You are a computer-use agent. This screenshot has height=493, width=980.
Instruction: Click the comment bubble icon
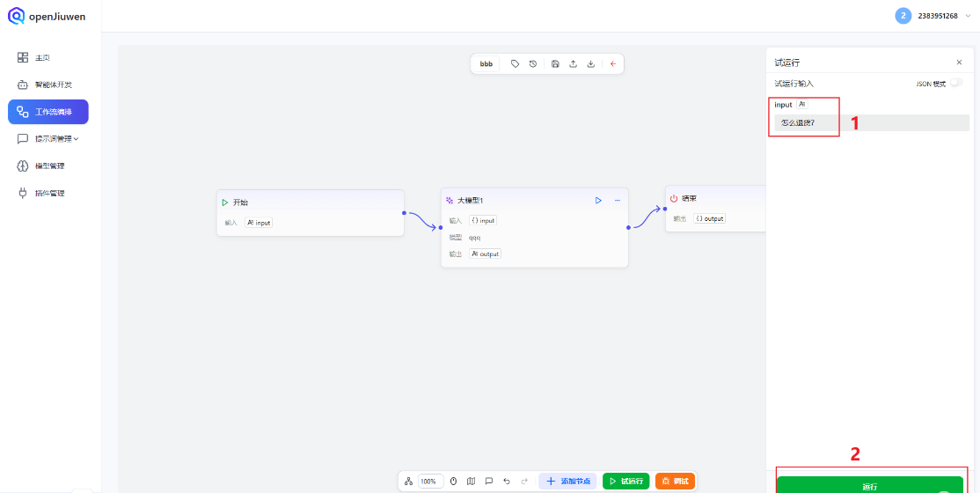pyautogui.click(x=489, y=481)
